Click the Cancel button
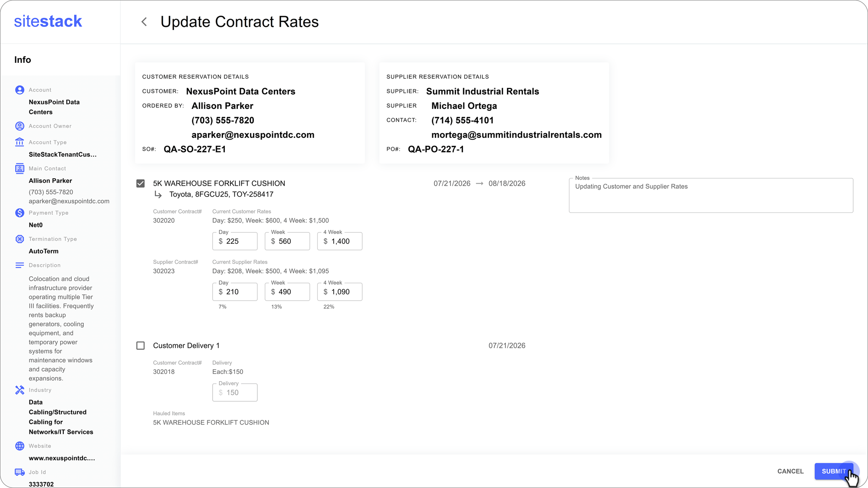The height and width of the screenshot is (488, 868). [x=790, y=471]
